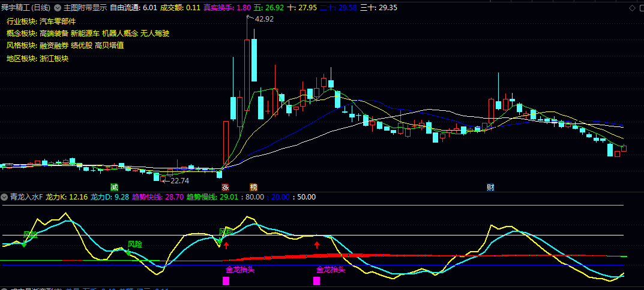Click the 财 financial event marker
The height and width of the screenshot is (290, 644).
(490, 187)
